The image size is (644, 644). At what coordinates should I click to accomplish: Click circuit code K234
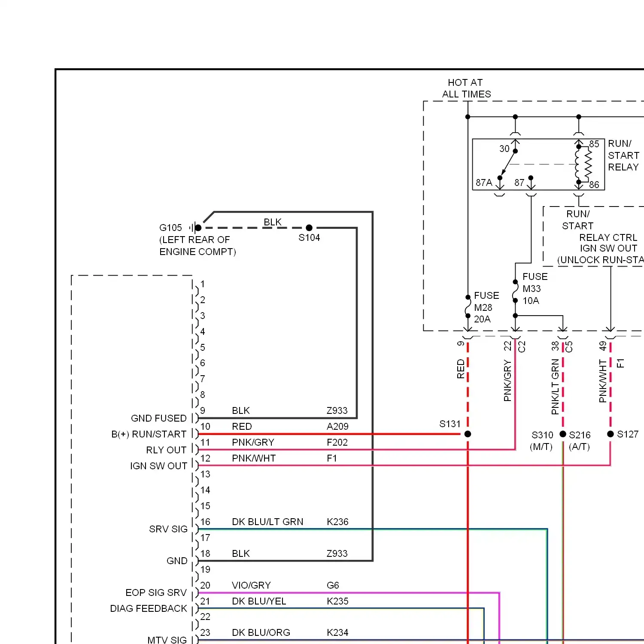[337, 632]
